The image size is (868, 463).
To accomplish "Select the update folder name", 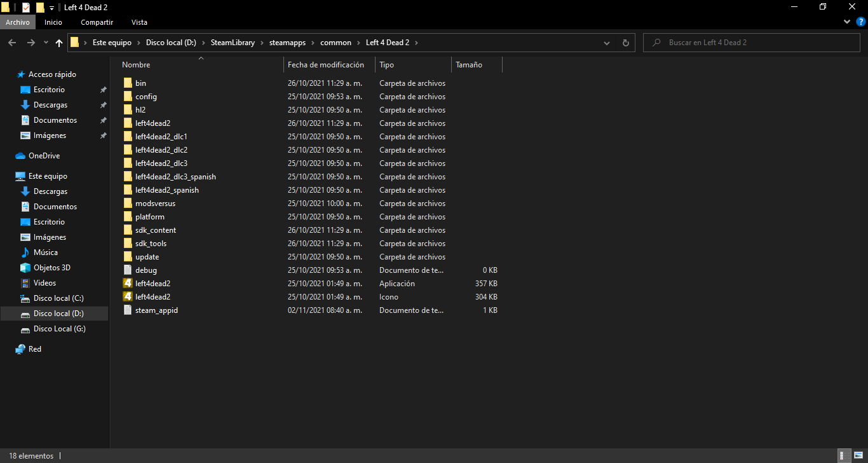I will pyautogui.click(x=147, y=257).
